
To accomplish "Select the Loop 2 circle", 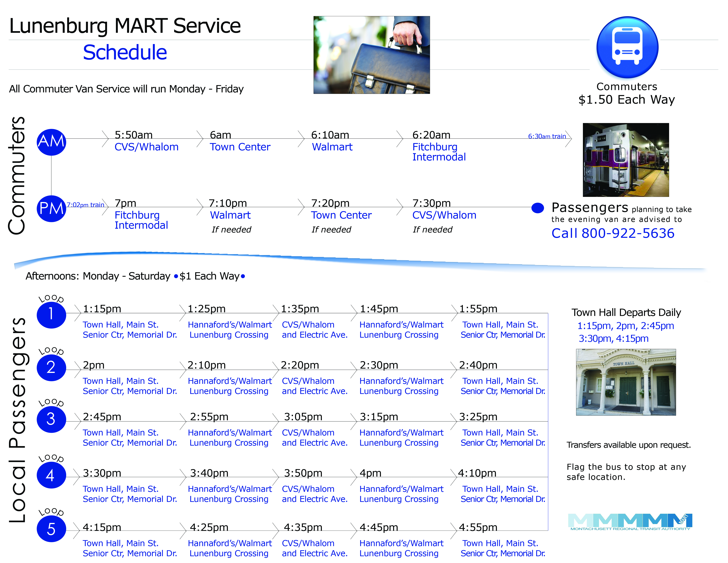I will [x=51, y=367].
